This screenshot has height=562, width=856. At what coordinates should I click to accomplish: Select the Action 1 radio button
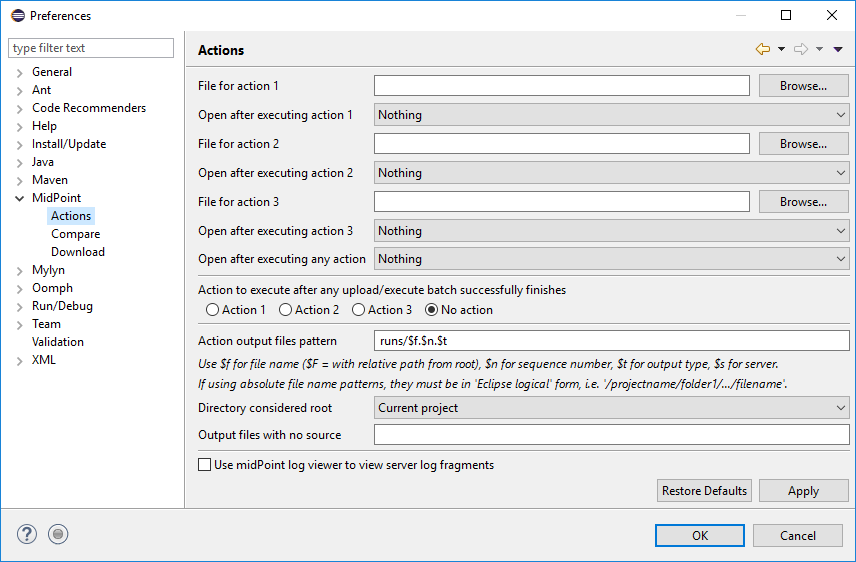pyautogui.click(x=212, y=310)
